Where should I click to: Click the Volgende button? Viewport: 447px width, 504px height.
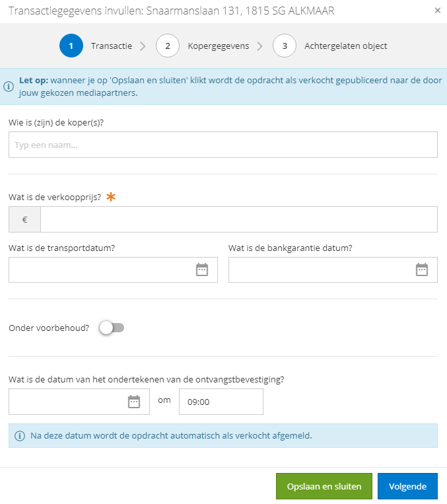[x=407, y=486]
